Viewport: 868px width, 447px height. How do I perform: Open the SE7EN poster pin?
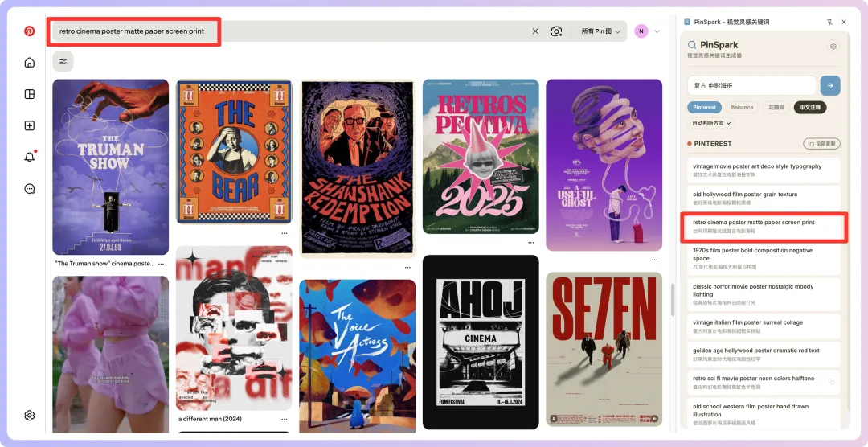point(604,349)
